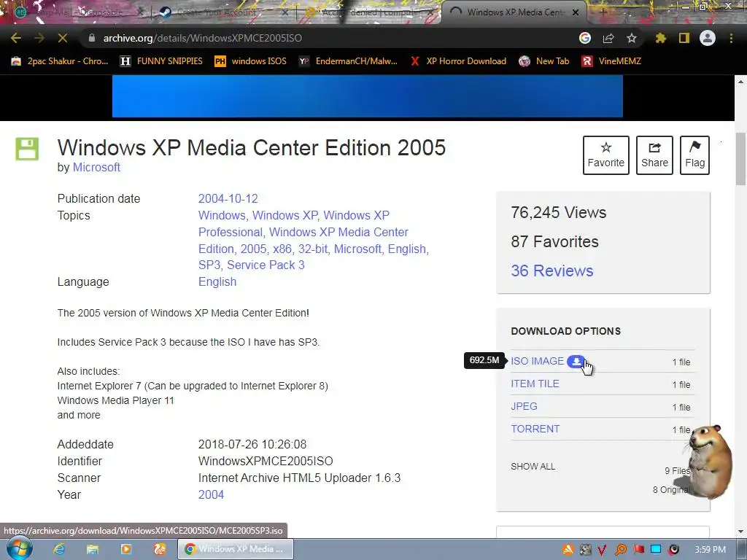
Task: Open the Microsoft author link
Action: point(96,167)
